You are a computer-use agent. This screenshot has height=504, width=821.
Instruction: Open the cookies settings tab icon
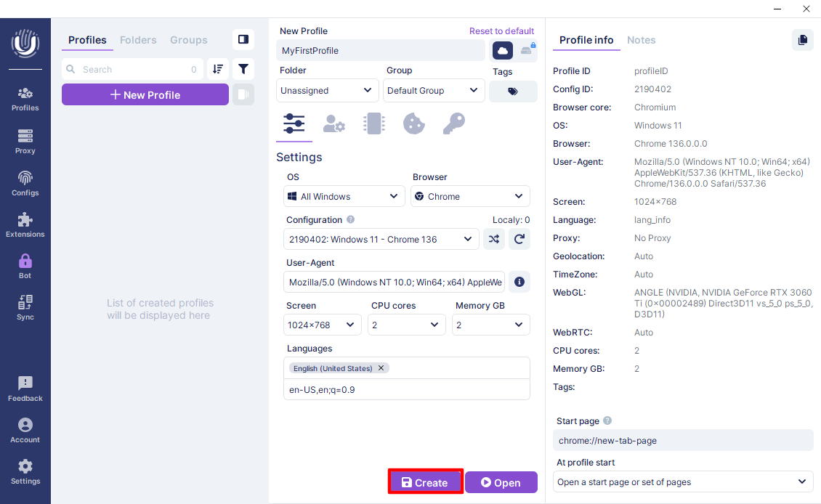click(413, 123)
